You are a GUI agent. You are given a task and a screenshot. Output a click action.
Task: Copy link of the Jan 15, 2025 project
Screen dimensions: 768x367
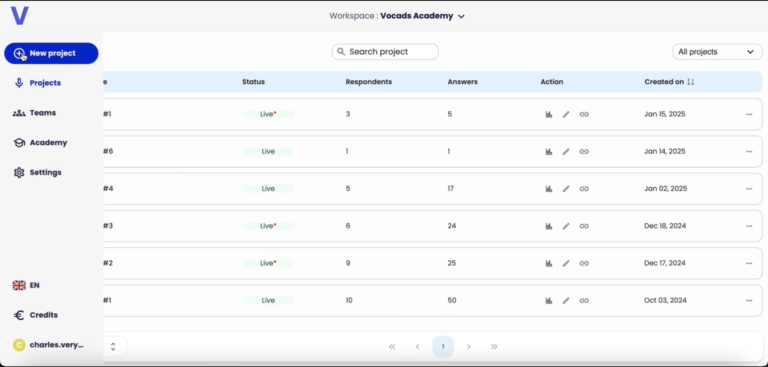(584, 114)
